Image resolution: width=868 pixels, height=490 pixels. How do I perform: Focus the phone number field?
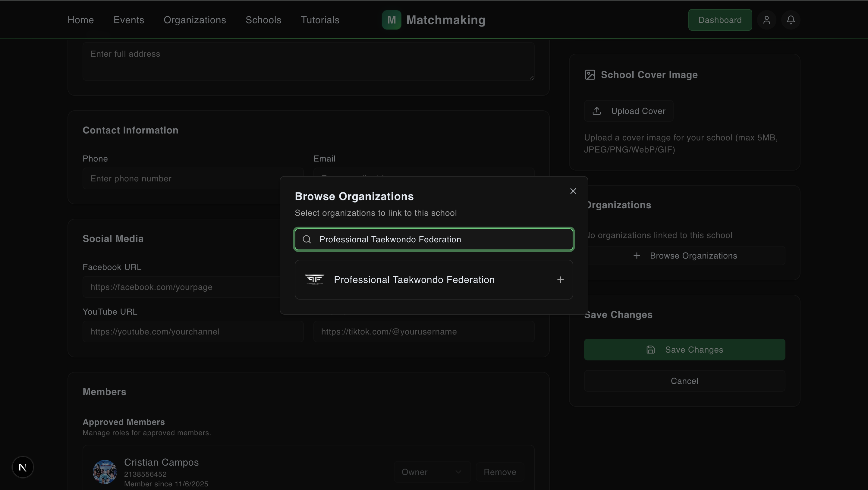[193, 179]
